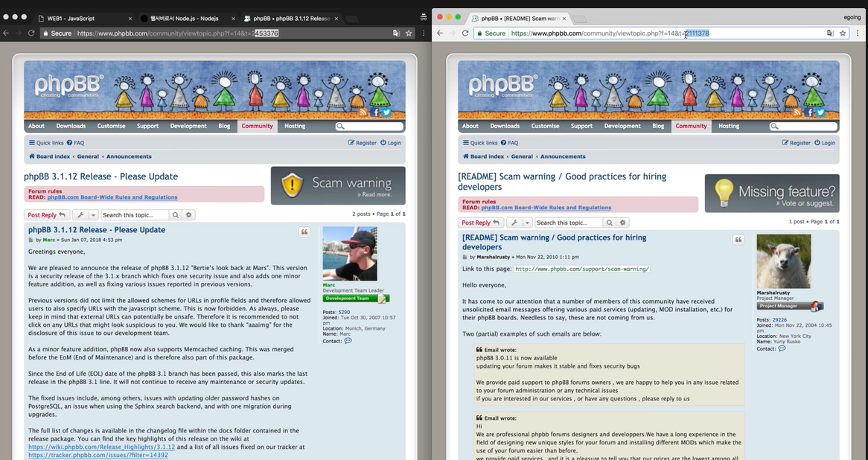Click Marc's post count 5290
This screenshot has height=460, width=868.
tap(344, 312)
